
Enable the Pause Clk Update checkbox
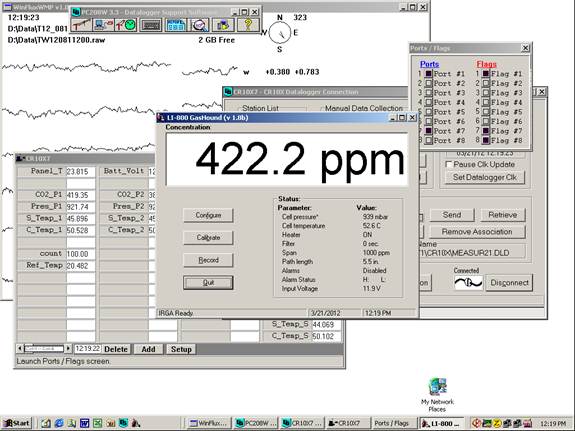coord(448,164)
